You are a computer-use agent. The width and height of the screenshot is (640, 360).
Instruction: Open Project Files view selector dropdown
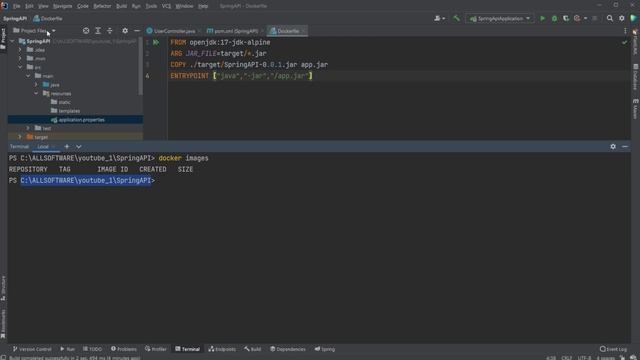pyautogui.click(x=34, y=31)
